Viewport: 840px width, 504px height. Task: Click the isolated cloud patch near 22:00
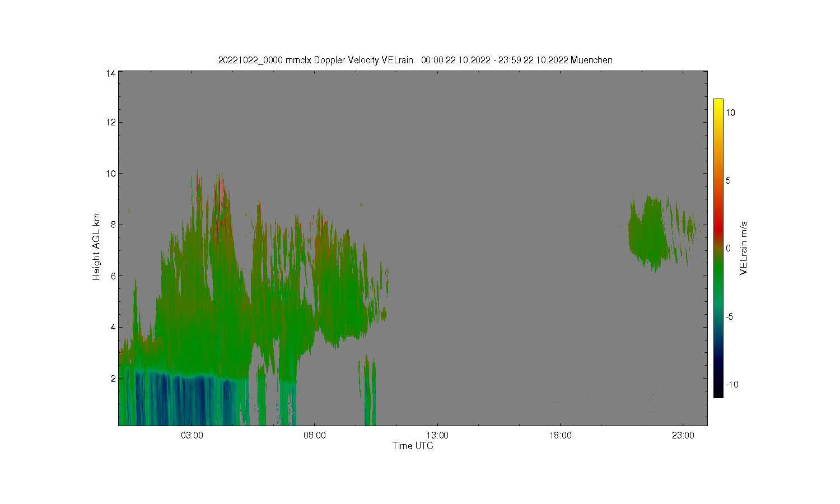pos(650,232)
